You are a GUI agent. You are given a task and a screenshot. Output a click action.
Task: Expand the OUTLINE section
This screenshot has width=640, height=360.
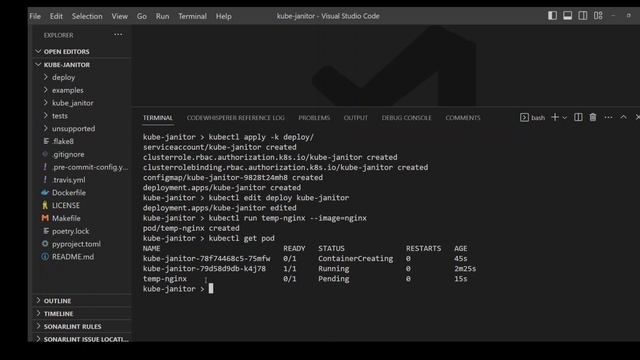[x=83, y=301]
